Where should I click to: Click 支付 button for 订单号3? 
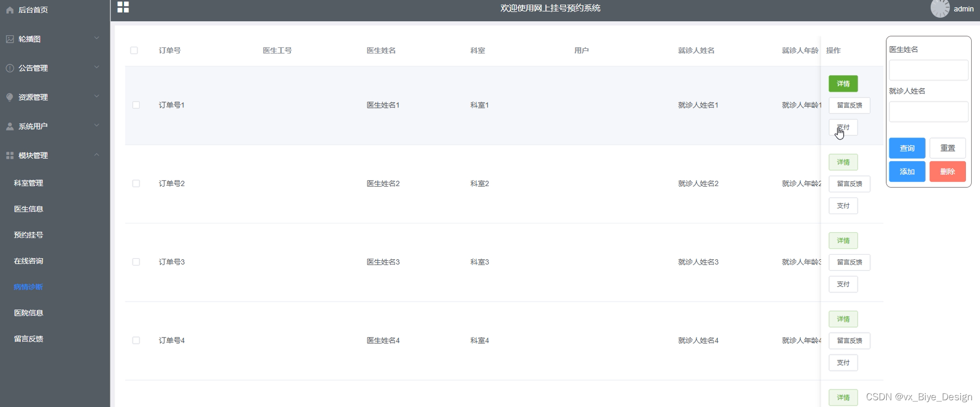[x=843, y=284]
